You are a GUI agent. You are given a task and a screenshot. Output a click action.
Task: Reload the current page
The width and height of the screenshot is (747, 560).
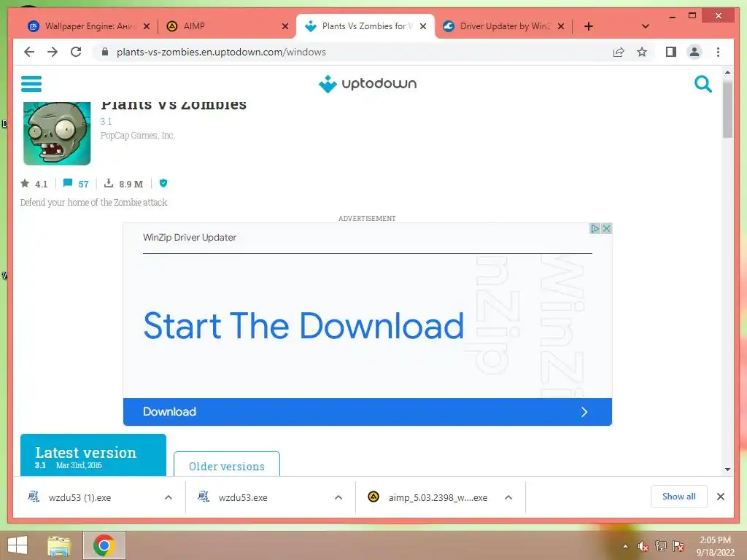[76, 52]
